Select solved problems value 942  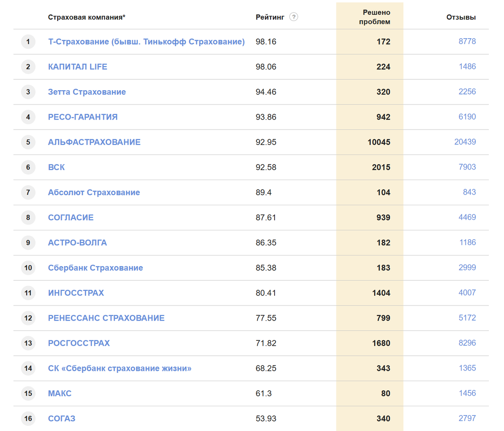click(383, 117)
